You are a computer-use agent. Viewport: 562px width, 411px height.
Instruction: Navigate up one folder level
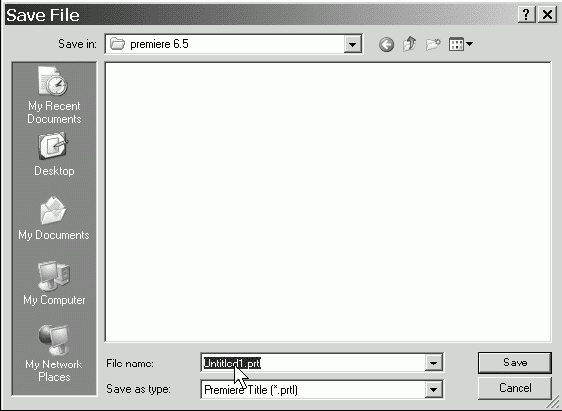click(410, 44)
